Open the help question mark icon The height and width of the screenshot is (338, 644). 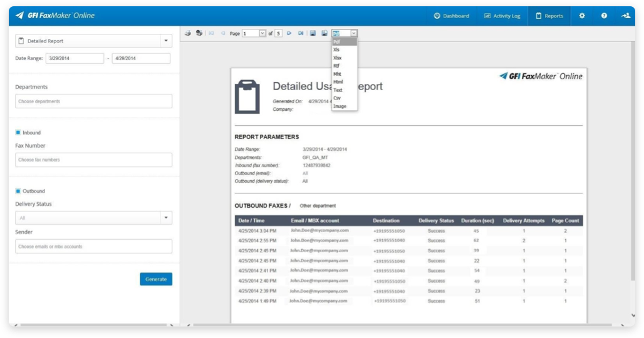604,16
